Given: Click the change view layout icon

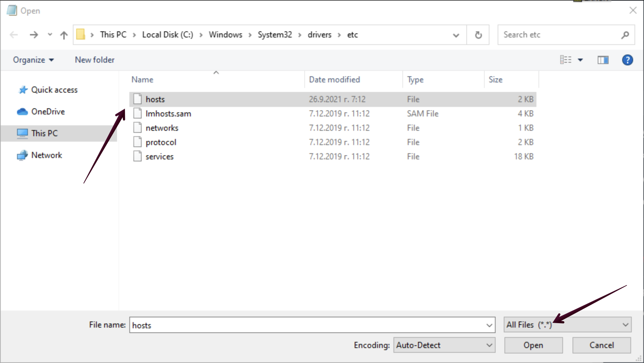Looking at the screenshot, I should point(566,60).
